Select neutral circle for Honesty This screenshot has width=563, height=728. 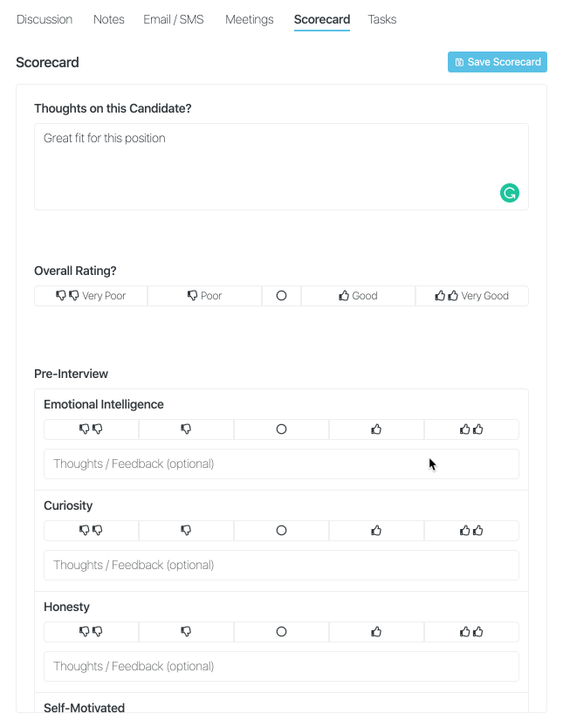tap(281, 632)
